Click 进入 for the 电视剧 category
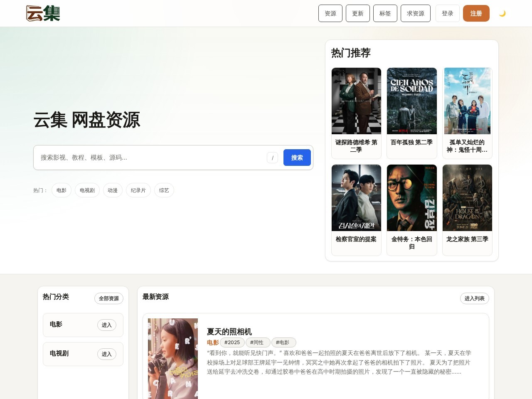The width and height of the screenshot is (532, 399). 107,354
